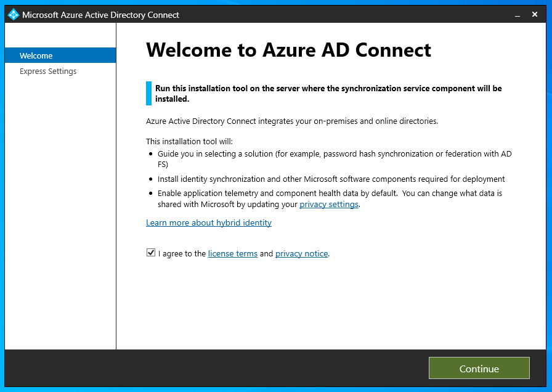The height and width of the screenshot is (392, 552).
Task: Click the Azure AD Connect title bar icon
Action: pyautogui.click(x=14, y=14)
